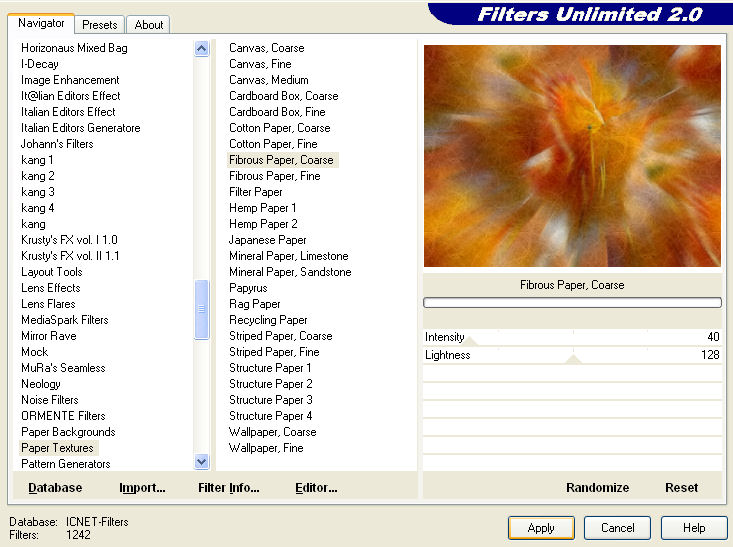Choose Mineral Paper, Limestone
This screenshot has height=547, width=733.
(x=288, y=256)
